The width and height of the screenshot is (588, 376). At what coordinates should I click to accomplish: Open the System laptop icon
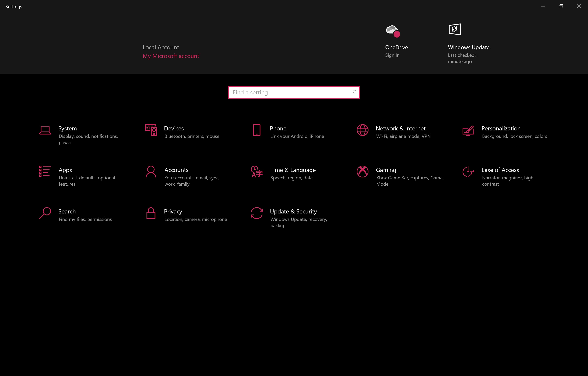[x=45, y=130]
